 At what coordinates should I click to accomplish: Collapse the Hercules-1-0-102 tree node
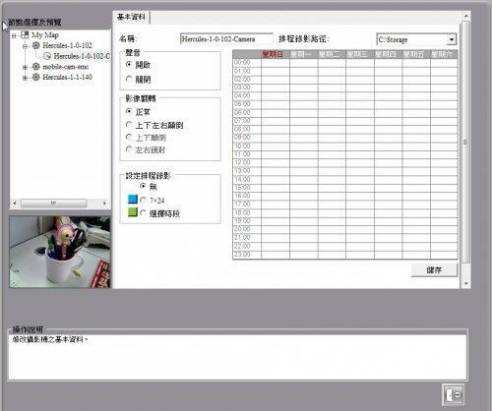25,46
